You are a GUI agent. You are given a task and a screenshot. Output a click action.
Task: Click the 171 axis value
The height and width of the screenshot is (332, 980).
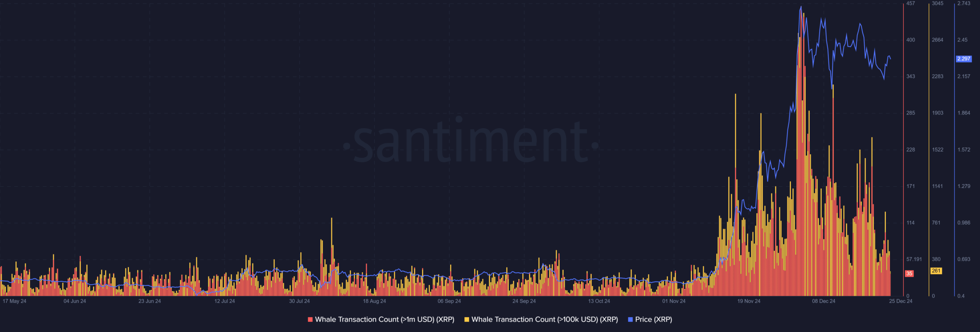coord(911,186)
